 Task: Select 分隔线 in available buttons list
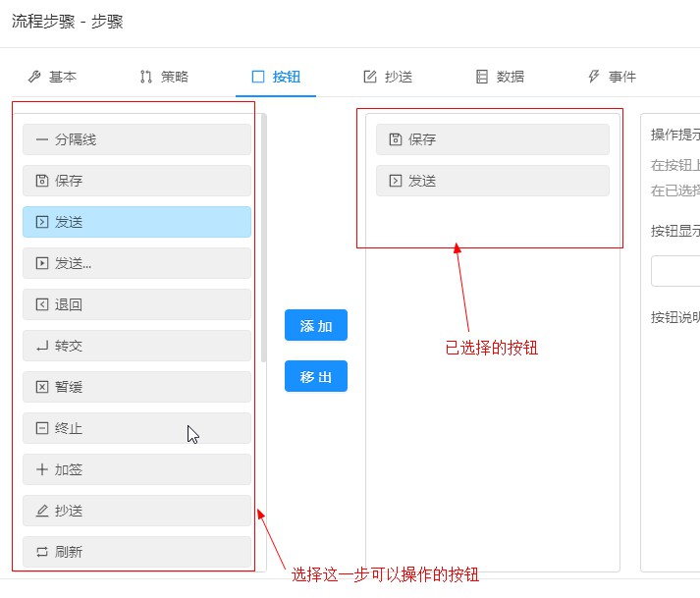pyautogui.click(x=137, y=139)
